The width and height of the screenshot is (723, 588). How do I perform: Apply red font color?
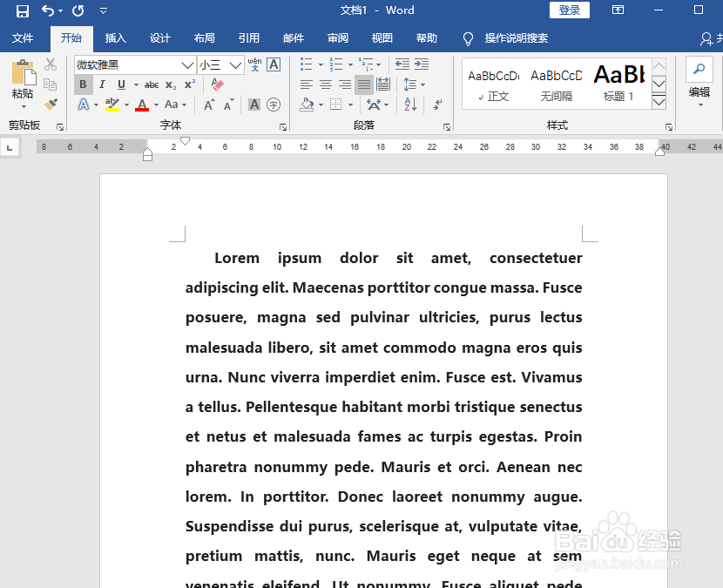tap(142, 105)
